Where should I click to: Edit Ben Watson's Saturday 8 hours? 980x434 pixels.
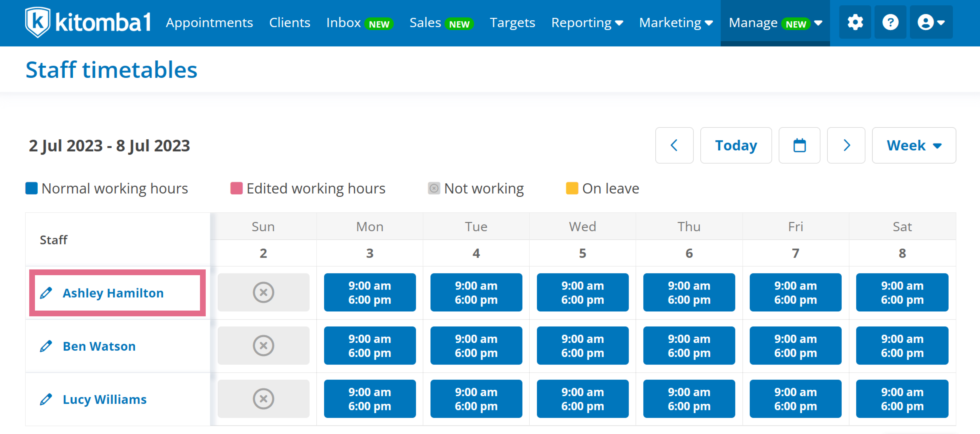[x=902, y=346]
